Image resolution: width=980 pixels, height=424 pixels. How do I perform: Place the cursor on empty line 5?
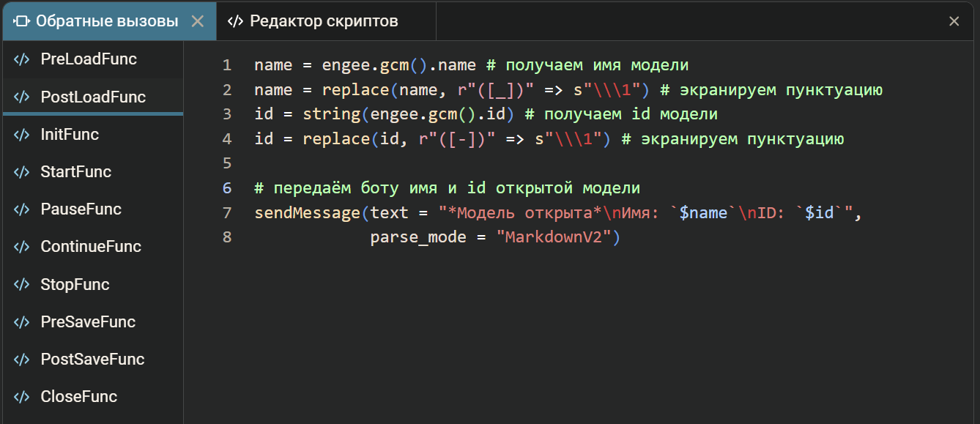[x=439, y=163]
